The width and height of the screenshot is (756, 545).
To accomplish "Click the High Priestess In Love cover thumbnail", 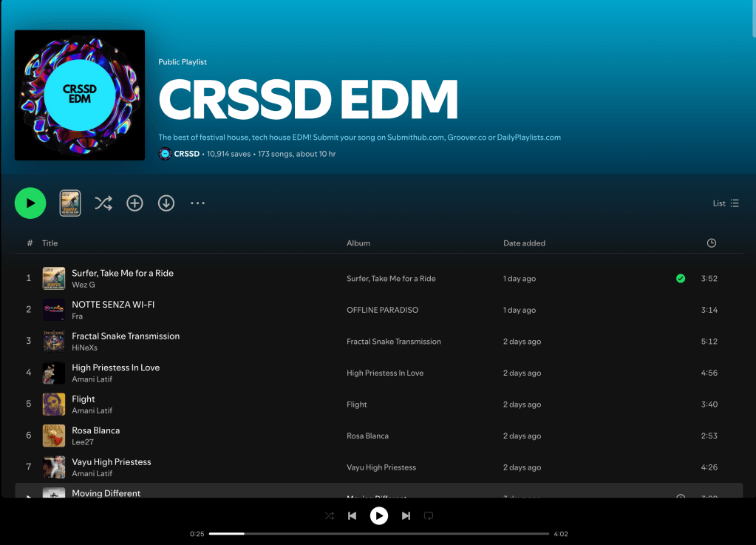I will pyautogui.click(x=54, y=373).
